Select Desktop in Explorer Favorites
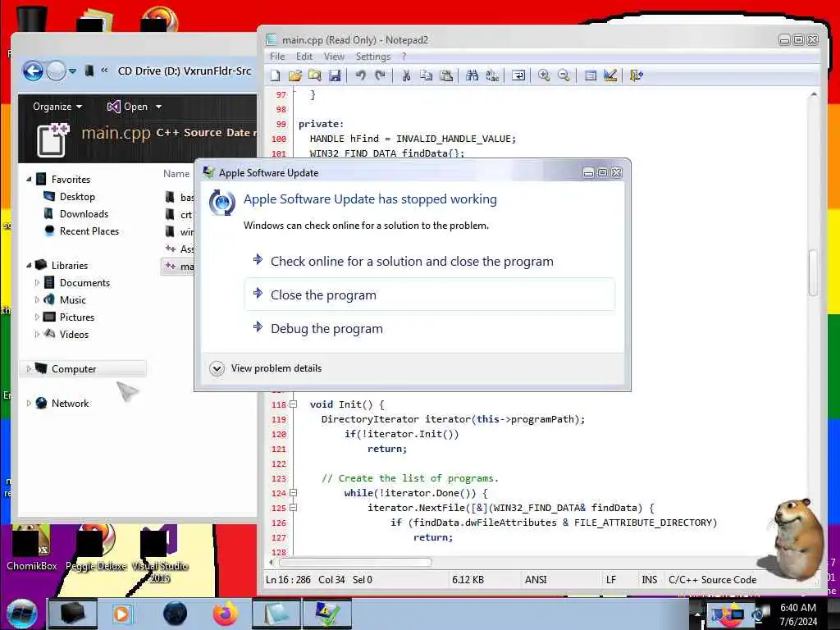 77,197
